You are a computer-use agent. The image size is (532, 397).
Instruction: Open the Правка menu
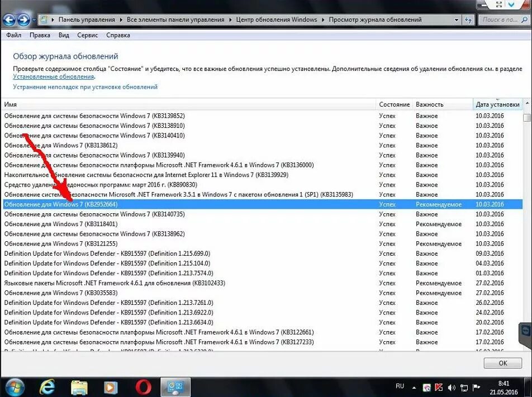(40, 35)
